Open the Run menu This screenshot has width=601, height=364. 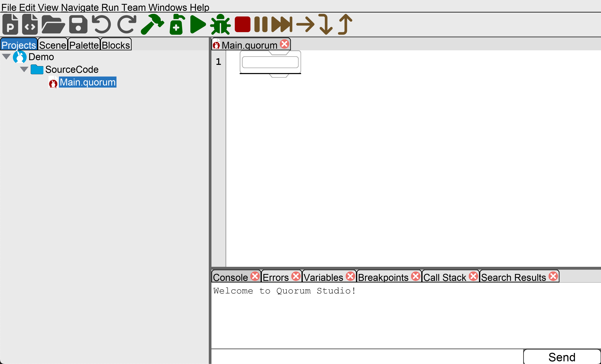[110, 7]
